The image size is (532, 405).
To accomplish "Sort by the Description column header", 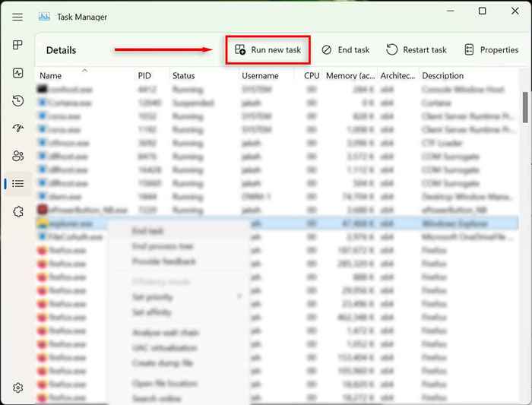I will [x=443, y=76].
